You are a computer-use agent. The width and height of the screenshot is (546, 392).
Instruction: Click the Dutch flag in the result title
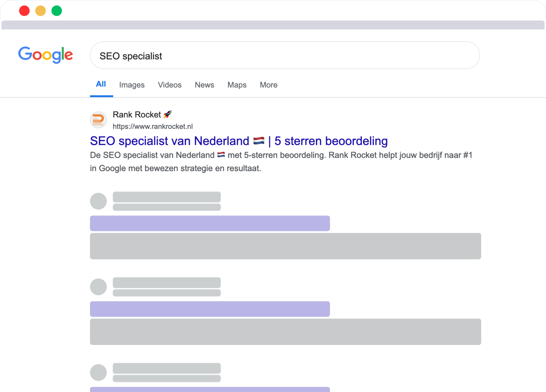tap(259, 141)
